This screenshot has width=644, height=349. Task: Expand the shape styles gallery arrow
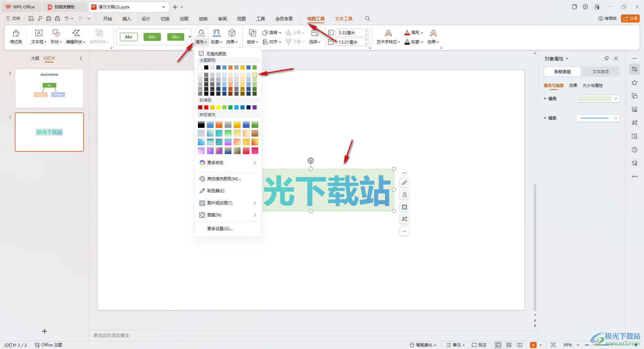pos(190,37)
